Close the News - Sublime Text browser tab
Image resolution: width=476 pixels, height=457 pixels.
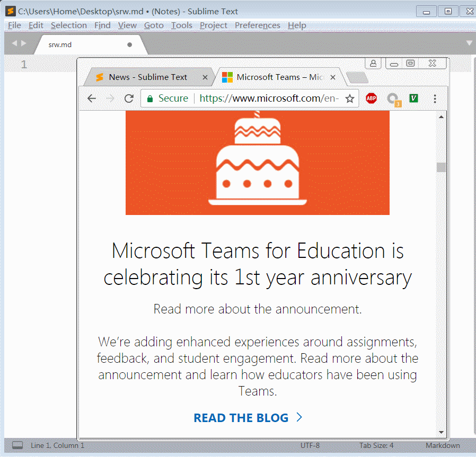[x=205, y=77]
